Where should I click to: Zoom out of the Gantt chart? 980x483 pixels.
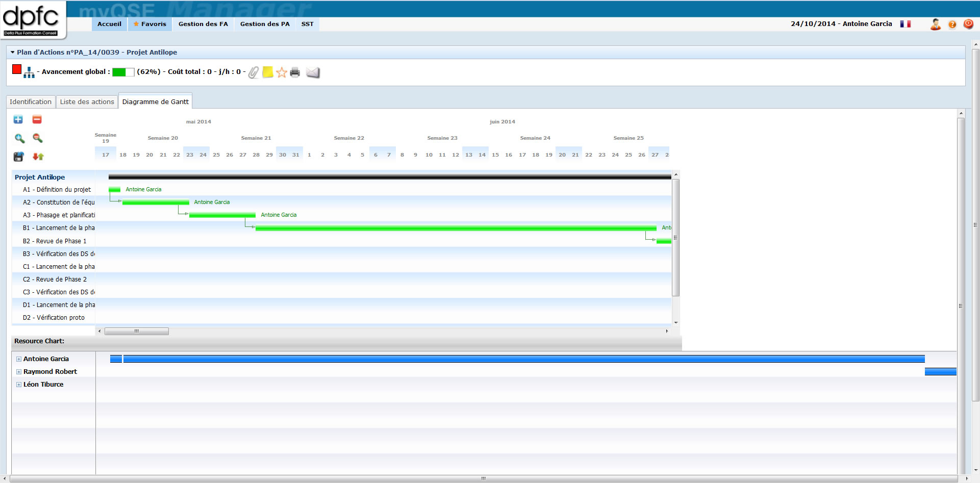tap(37, 138)
